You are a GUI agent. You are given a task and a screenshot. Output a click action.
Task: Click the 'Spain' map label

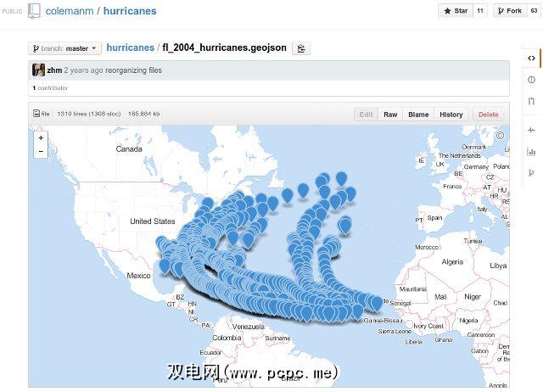tap(434, 218)
